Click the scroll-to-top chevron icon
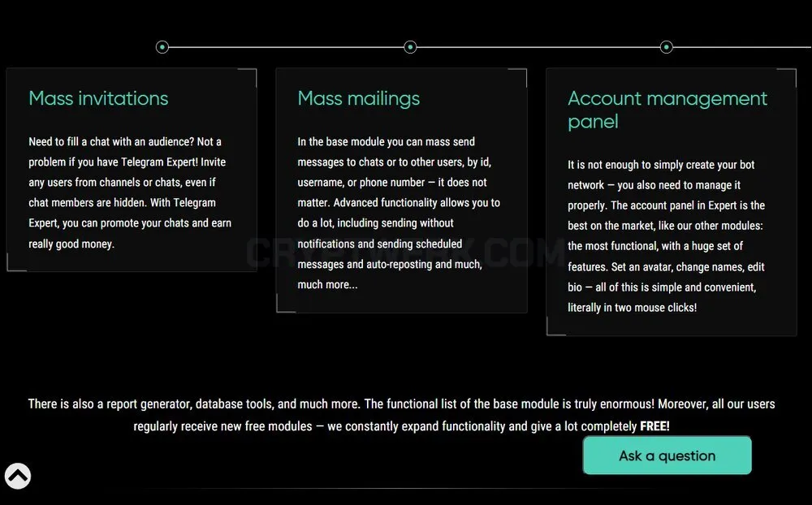 [x=18, y=476]
